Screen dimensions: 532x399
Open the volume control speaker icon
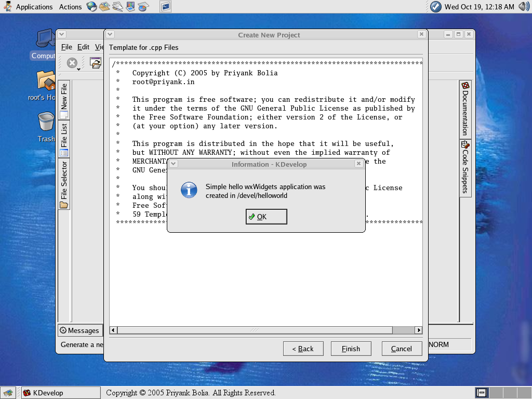[524, 6]
